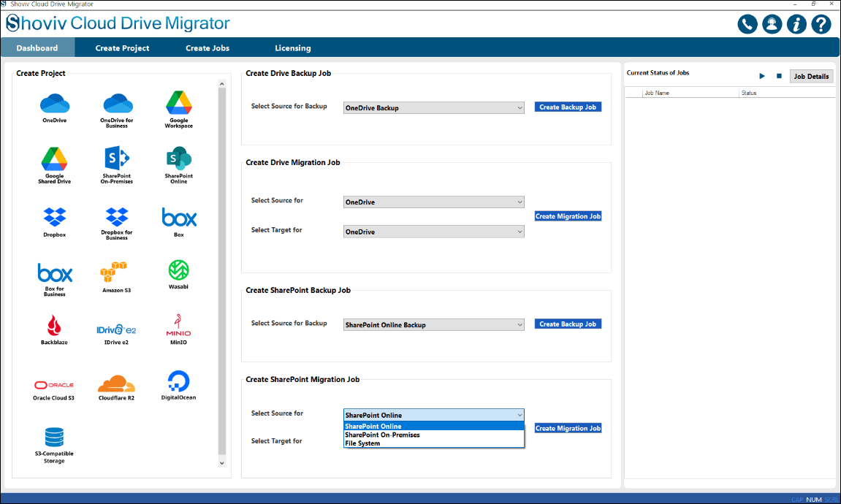This screenshot has width=841, height=504.
Task: Open the Dropbox for Business icon
Action: pyautogui.click(x=117, y=217)
